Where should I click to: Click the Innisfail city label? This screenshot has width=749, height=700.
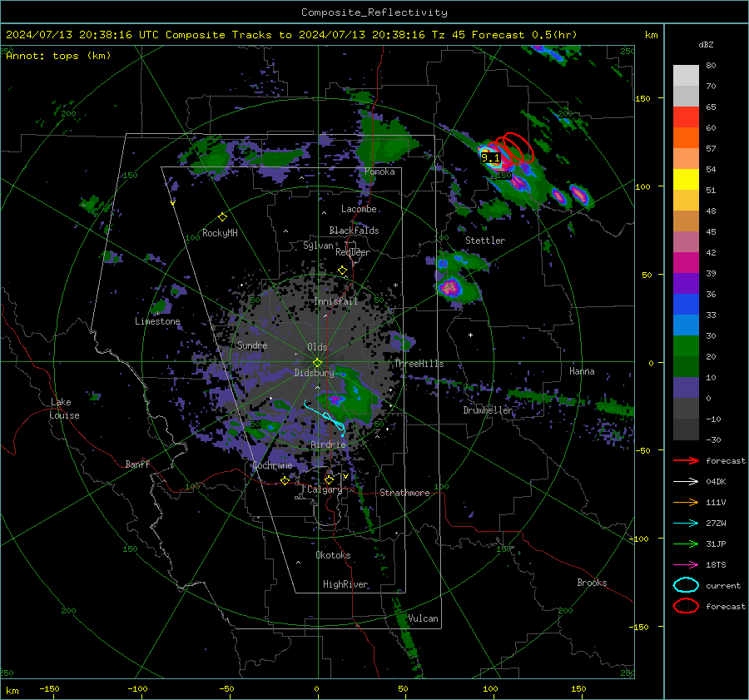[x=336, y=301]
